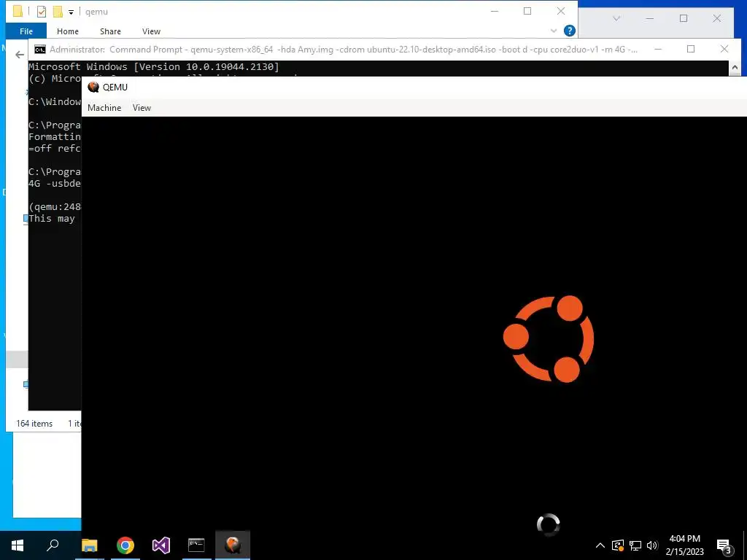Open File tab in qemu Explorer window

(x=26, y=31)
